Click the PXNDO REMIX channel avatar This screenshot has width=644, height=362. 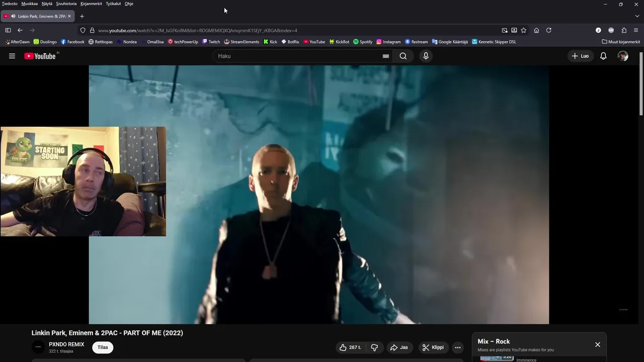38,347
